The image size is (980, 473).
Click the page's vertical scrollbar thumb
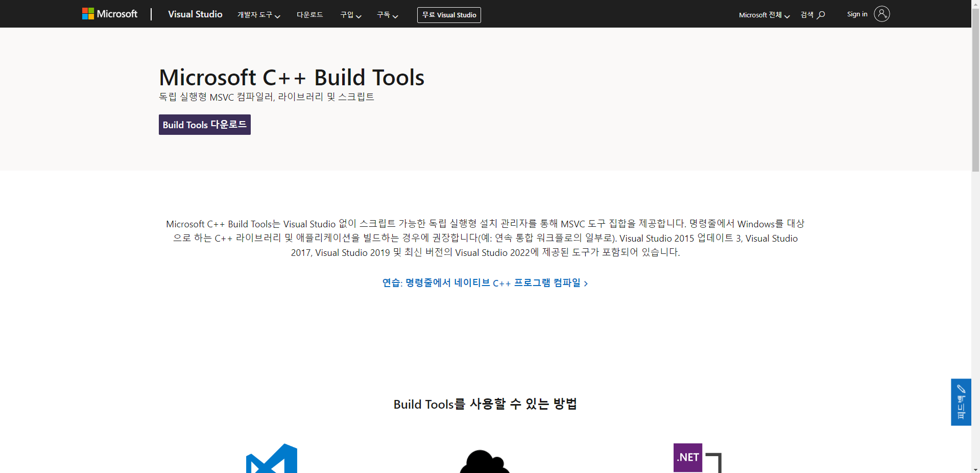click(x=975, y=89)
